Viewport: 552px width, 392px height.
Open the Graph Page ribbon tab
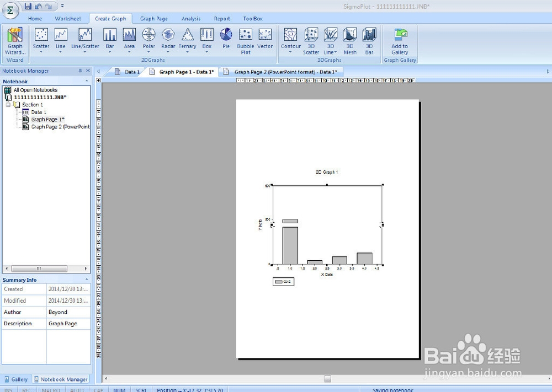click(154, 19)
